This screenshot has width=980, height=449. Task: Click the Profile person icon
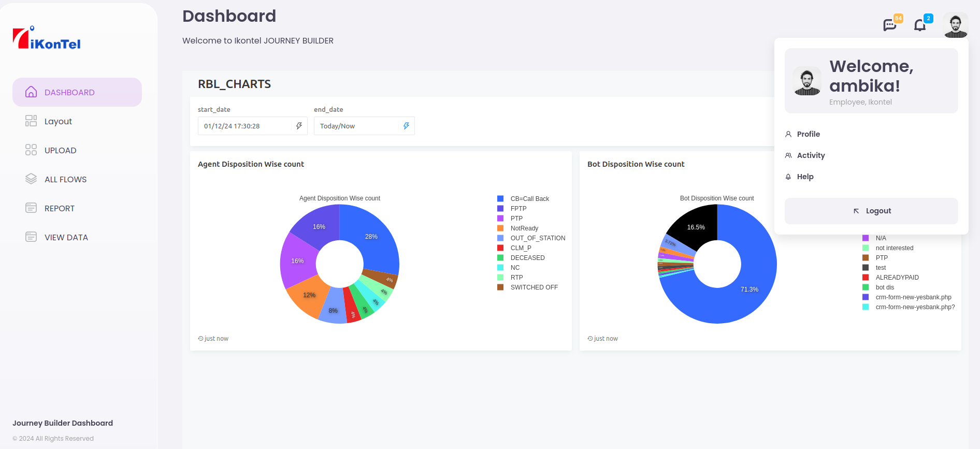(x=788, y=134)
